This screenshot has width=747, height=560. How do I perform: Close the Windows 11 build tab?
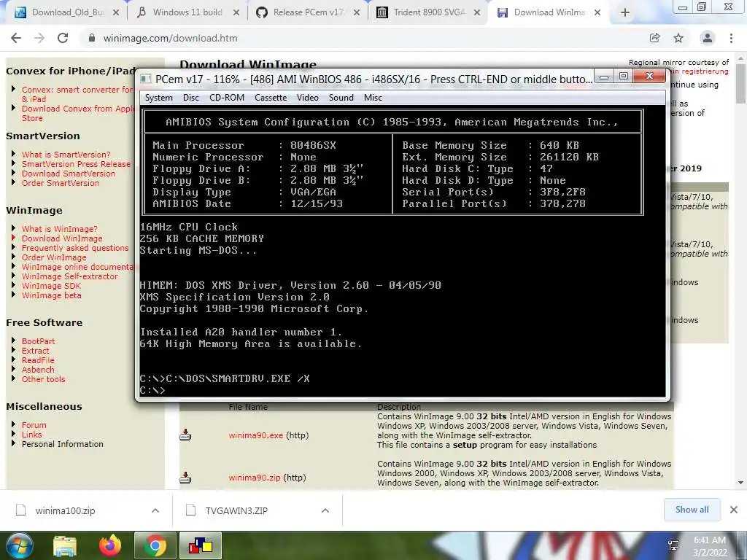click(x=236, y=13)
